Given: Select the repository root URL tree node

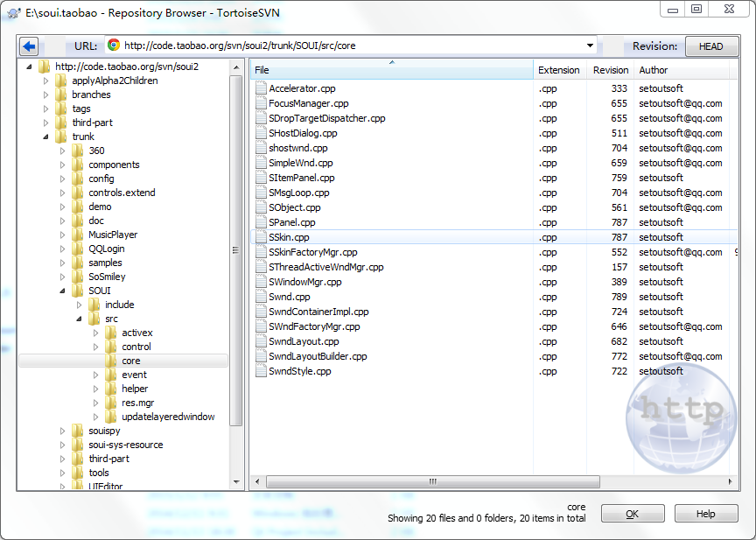Looking at the screenshot, I should click(x=126, y=67).
